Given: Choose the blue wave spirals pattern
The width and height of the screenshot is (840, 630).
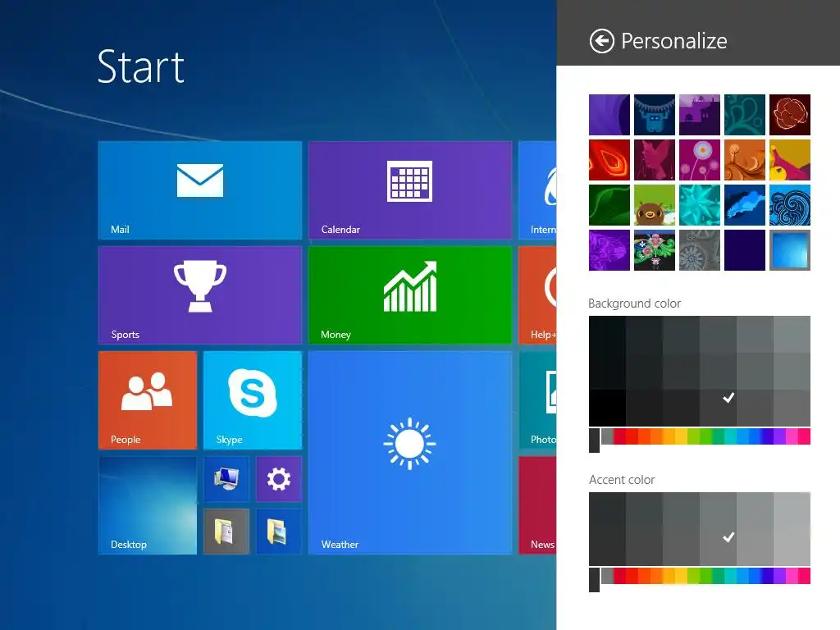Looking at the screenshot, I should click(x=790, y=205).
